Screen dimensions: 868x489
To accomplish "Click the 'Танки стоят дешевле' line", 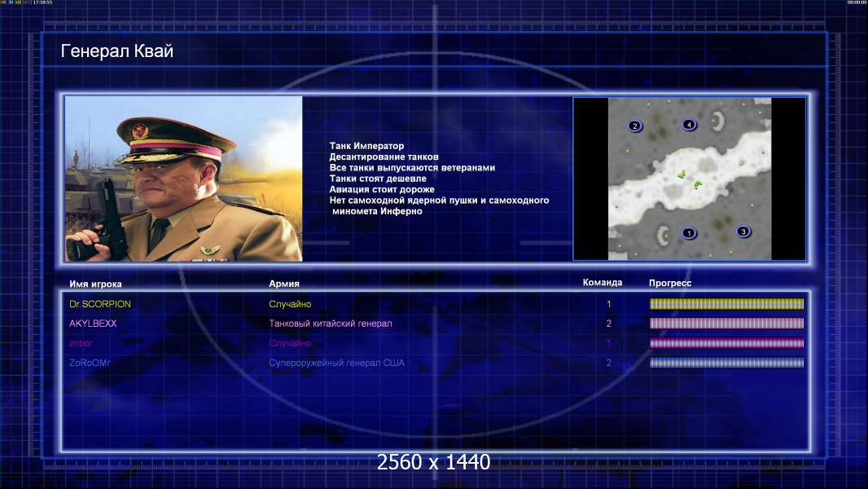I will point(378,178).
